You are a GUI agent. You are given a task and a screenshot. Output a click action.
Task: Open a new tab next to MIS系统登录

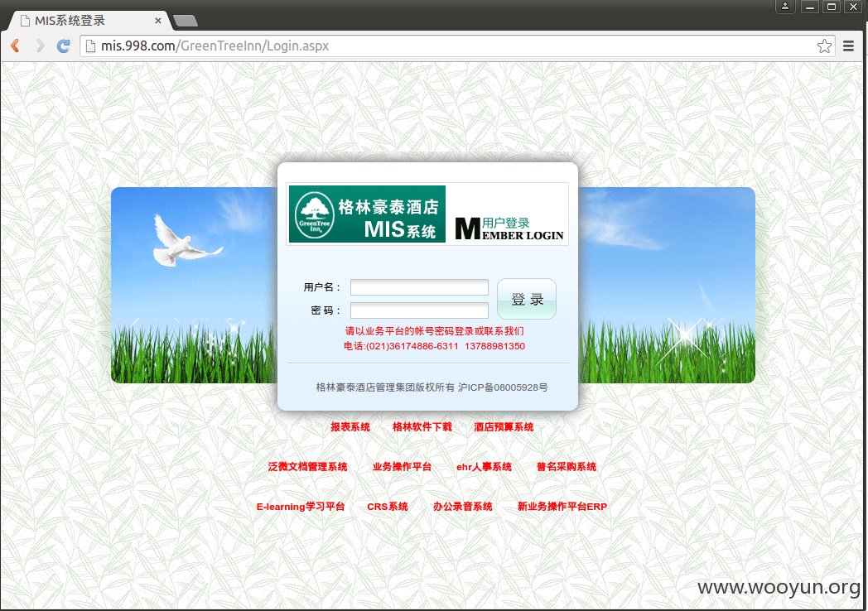pos(186,21)
